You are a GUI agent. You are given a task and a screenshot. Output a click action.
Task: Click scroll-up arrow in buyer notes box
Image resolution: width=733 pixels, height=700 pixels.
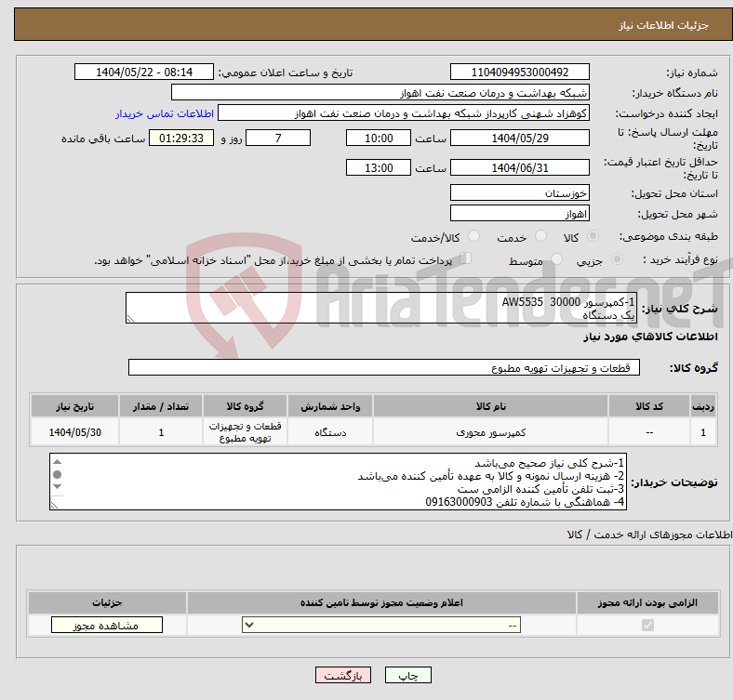point(57,462)
